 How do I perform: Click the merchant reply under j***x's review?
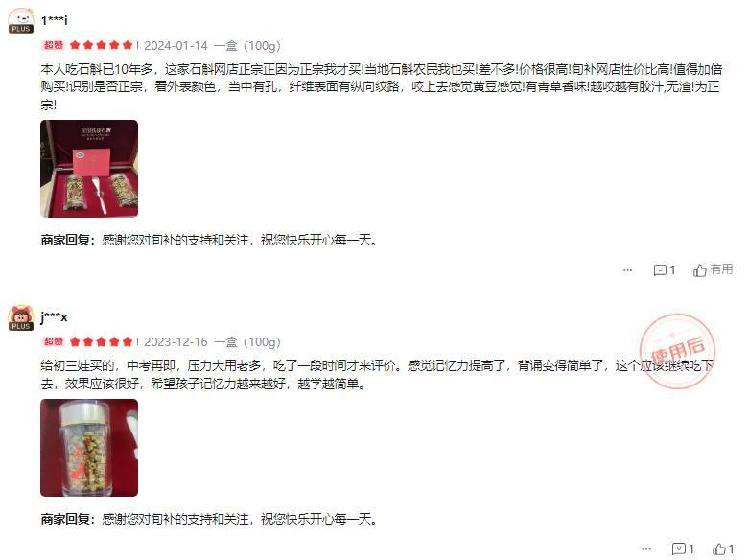[209, 519]
